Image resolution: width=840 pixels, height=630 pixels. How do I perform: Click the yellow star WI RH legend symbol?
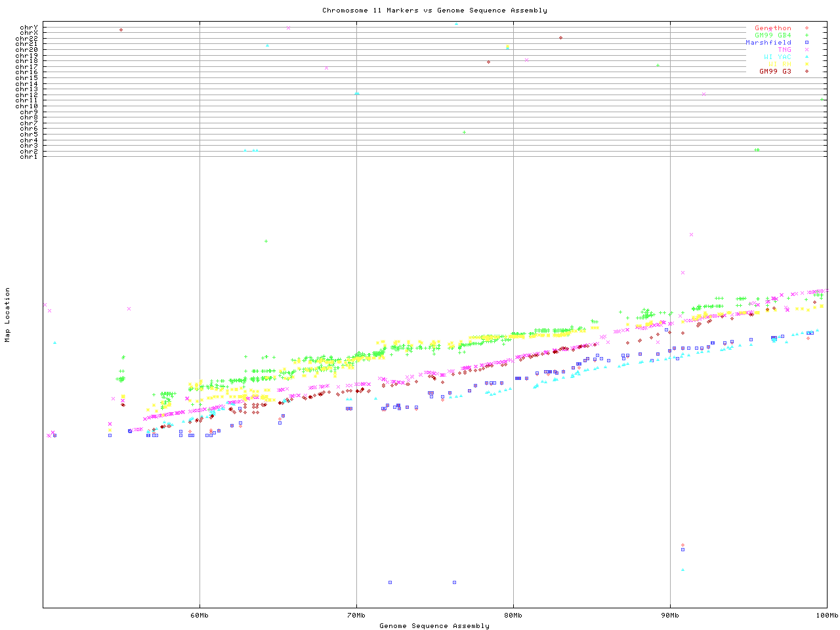tap(807, 64)
